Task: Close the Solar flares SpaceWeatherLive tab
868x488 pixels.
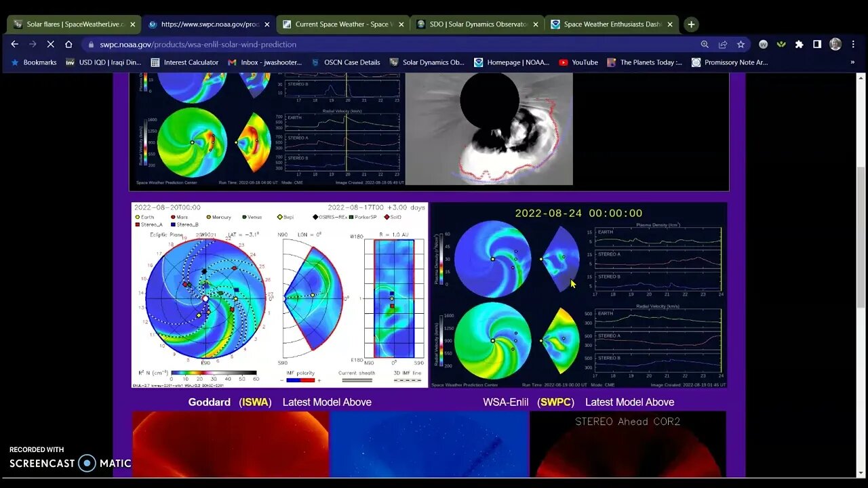Action: (x=133, y=24)
